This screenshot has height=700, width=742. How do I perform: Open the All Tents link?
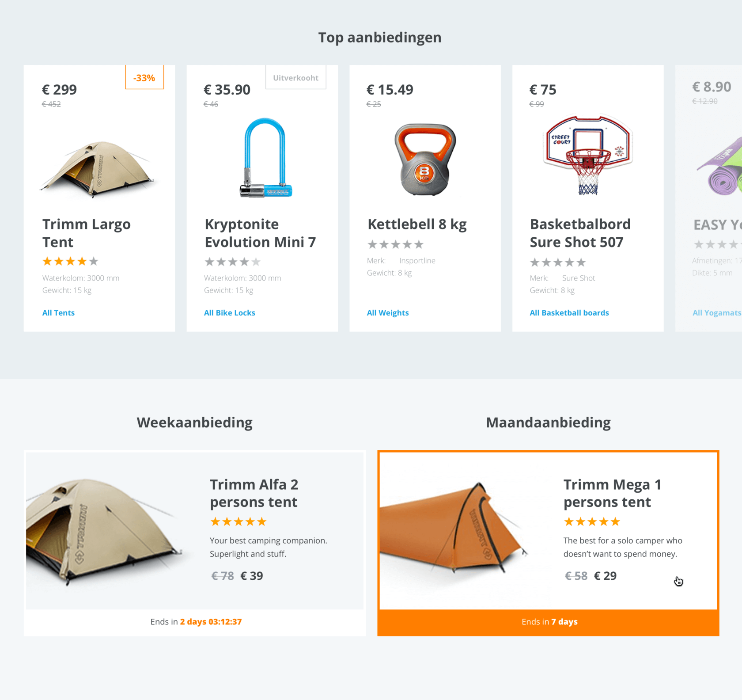[58, 313]
